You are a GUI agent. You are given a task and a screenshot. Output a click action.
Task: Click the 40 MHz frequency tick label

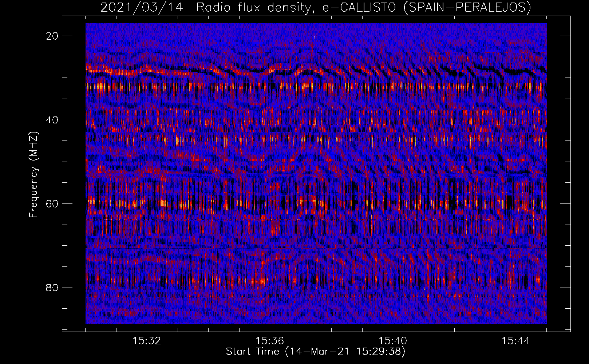point(52,120)
